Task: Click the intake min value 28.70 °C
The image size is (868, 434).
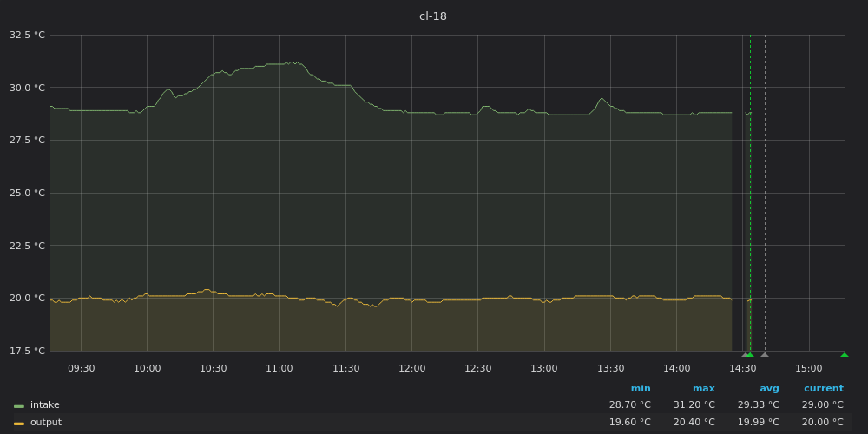Action: tap(629, 405)
